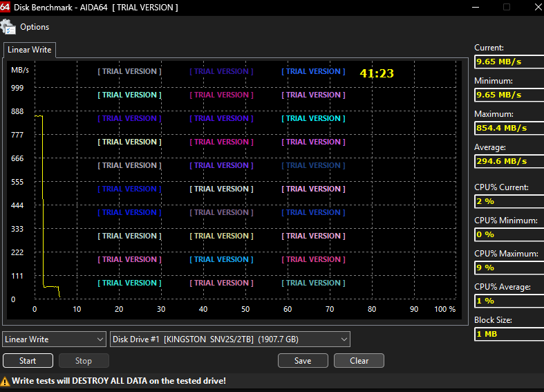Click the yellow 41:23 elapsed timer
Screen dimensions: 544x392
click(377, 73)
